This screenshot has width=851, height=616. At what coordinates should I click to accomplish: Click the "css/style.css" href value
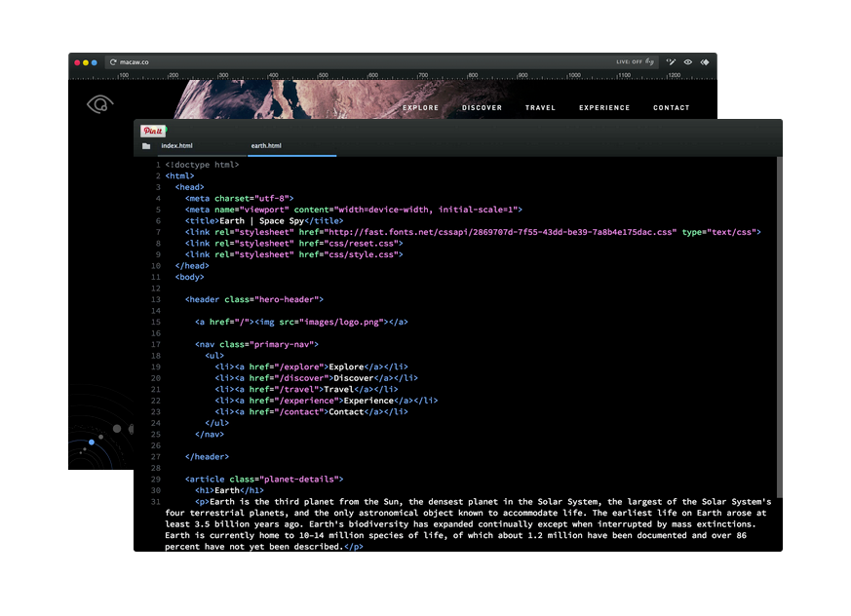[x=361, y=254]
